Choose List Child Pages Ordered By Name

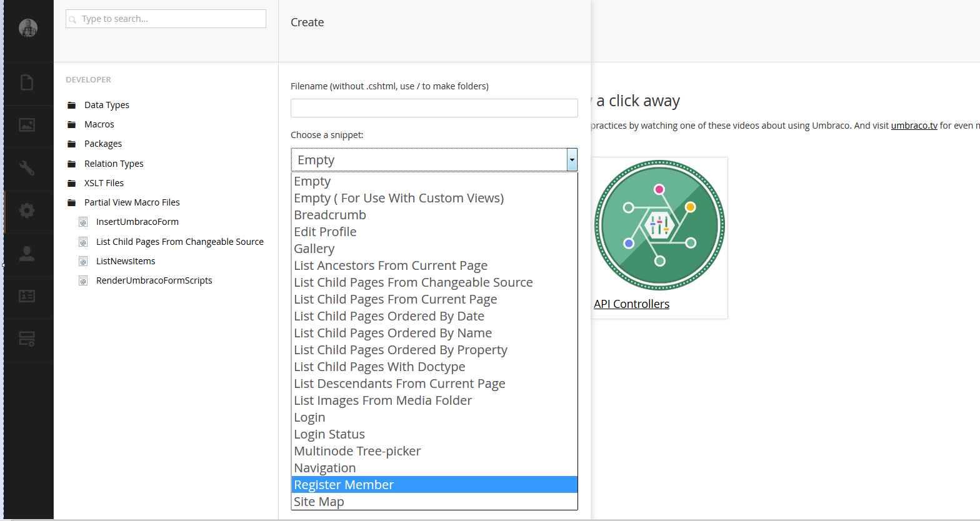coord(434,333)
